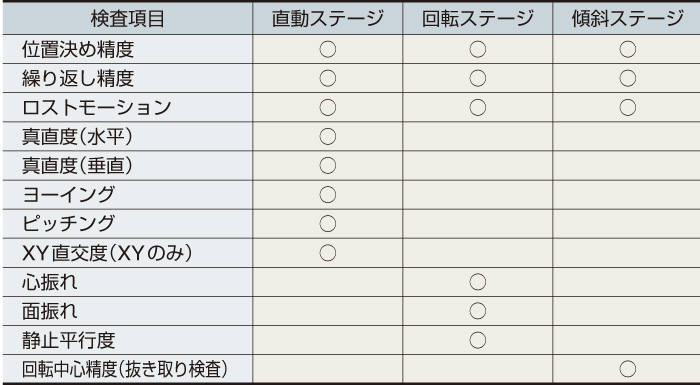Select the 傾斜ステージ column header

(x=628, y=19)
